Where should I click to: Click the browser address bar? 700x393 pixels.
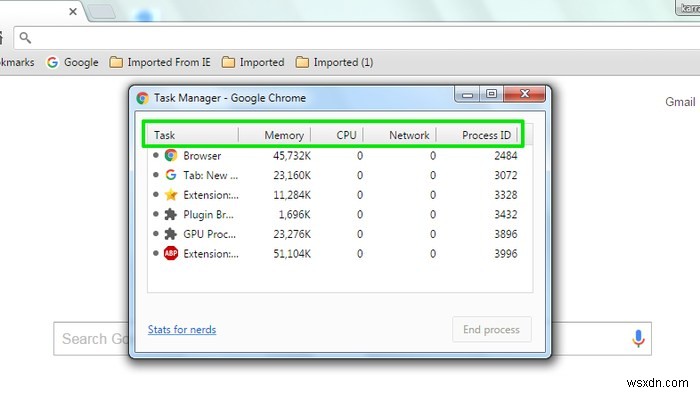pyautogui.click(x=357, y=38)
